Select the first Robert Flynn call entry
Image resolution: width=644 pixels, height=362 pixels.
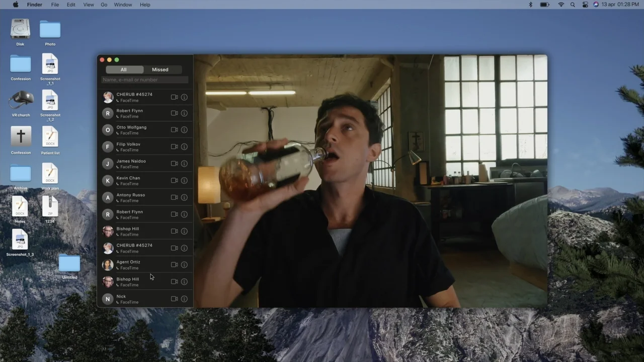point(145,113)
